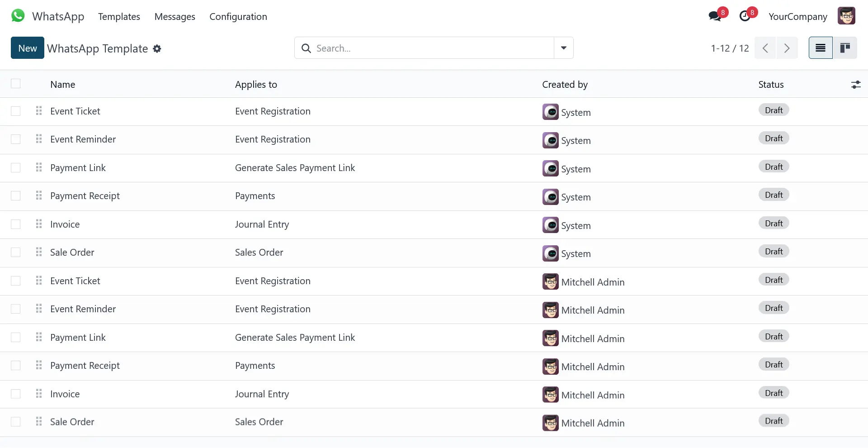Open the Templates menu
The image size is (868, 448).
119,17
